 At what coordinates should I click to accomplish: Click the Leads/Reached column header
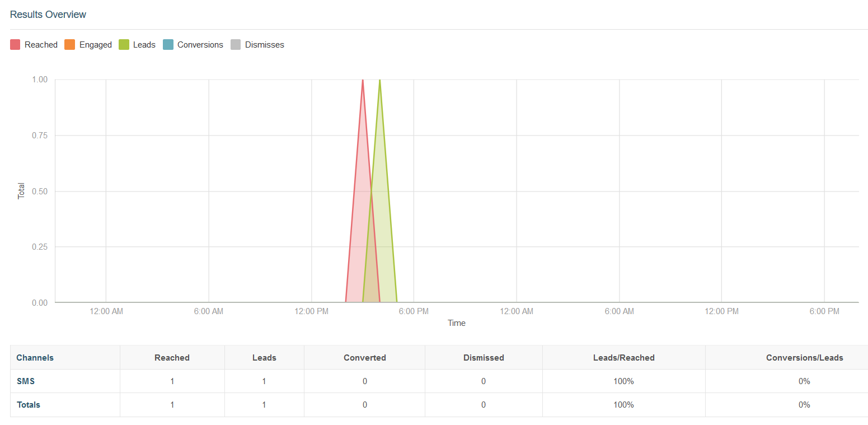(x=623, y=357)
